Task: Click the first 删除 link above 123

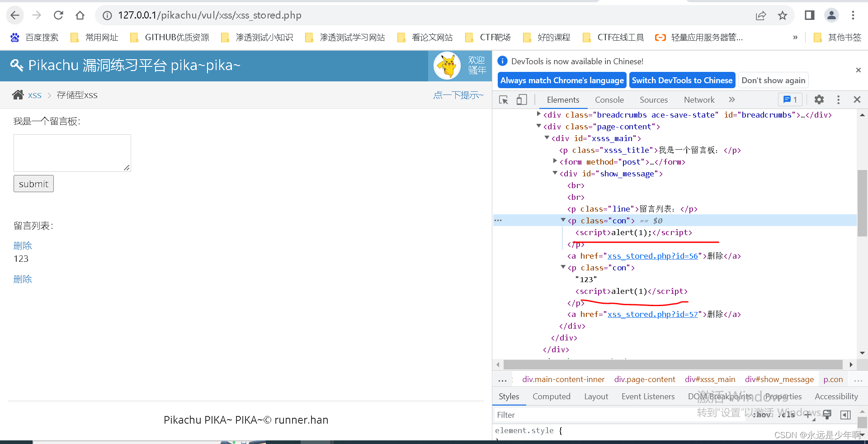Action: point(23,246)
